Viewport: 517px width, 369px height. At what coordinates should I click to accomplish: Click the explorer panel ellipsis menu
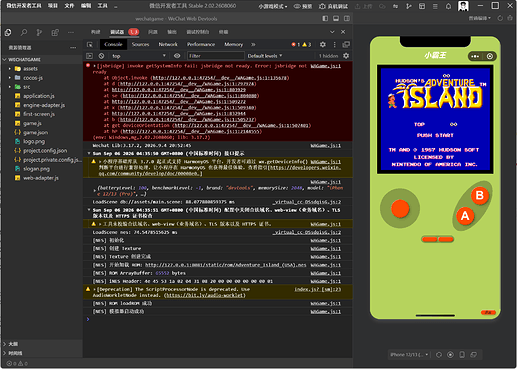73,48
